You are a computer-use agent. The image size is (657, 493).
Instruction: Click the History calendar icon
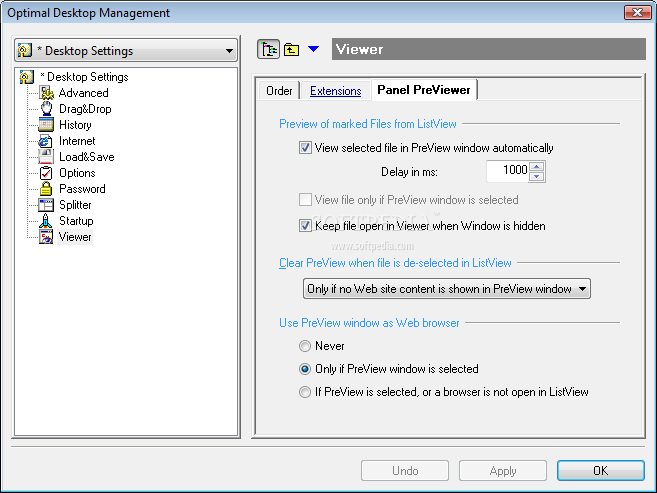46,124
